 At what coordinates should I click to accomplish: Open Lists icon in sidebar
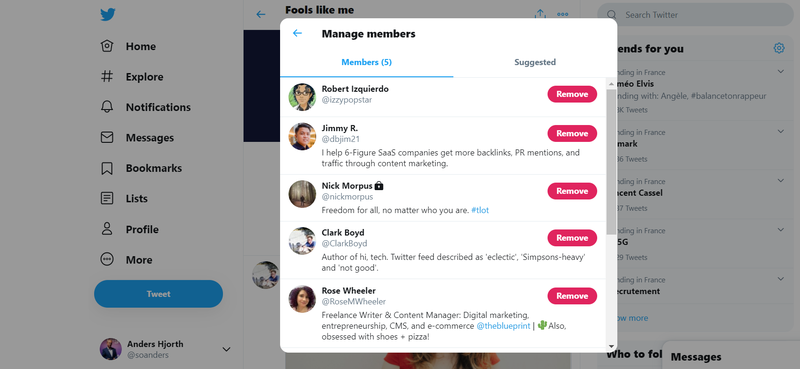[x=107, y=199]
